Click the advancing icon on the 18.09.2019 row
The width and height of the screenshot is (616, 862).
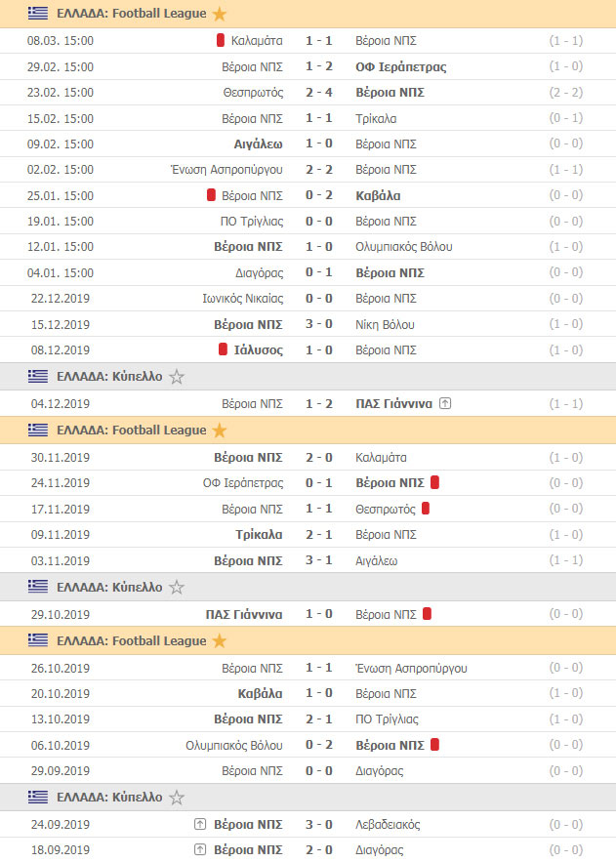pyautogui.click(x=200, y=849)
